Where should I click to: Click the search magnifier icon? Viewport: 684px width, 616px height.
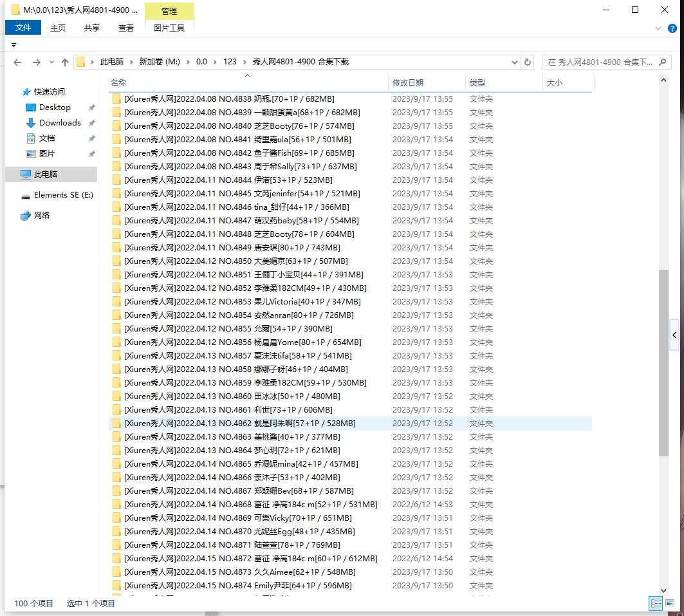pos(662,62)
